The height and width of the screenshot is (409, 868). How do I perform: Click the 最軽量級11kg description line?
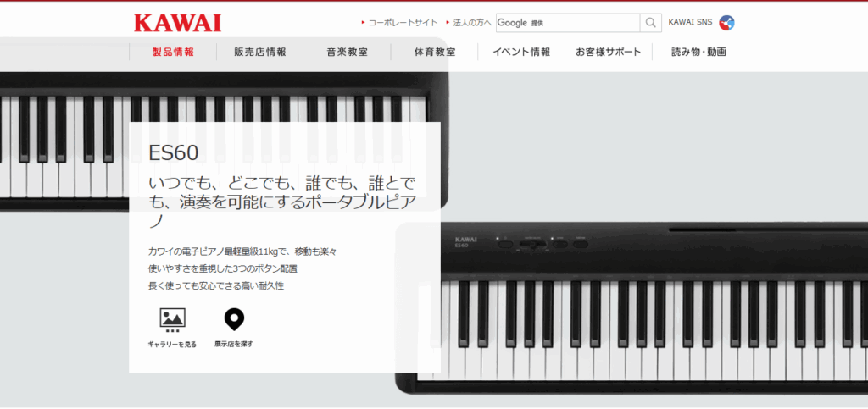point(242,251)
